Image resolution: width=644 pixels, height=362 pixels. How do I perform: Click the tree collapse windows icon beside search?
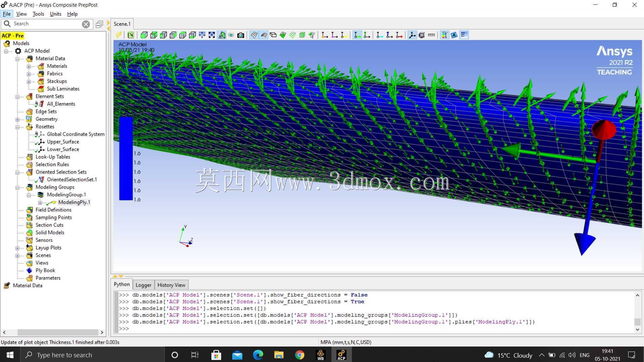pyautogui.click(x=99, y=24)
